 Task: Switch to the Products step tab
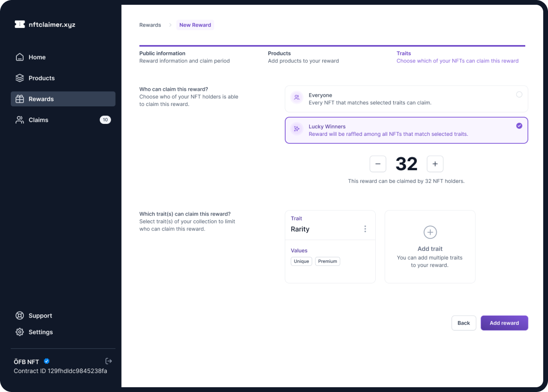point(279,53)
